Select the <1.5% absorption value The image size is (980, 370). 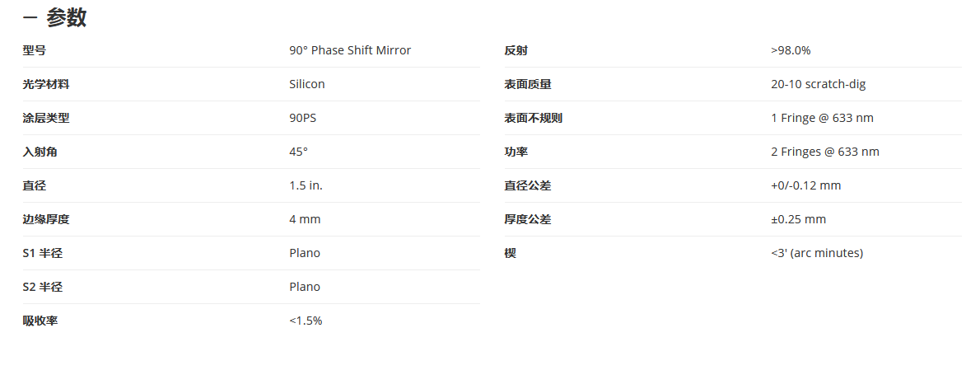click(x=306, y=321)
